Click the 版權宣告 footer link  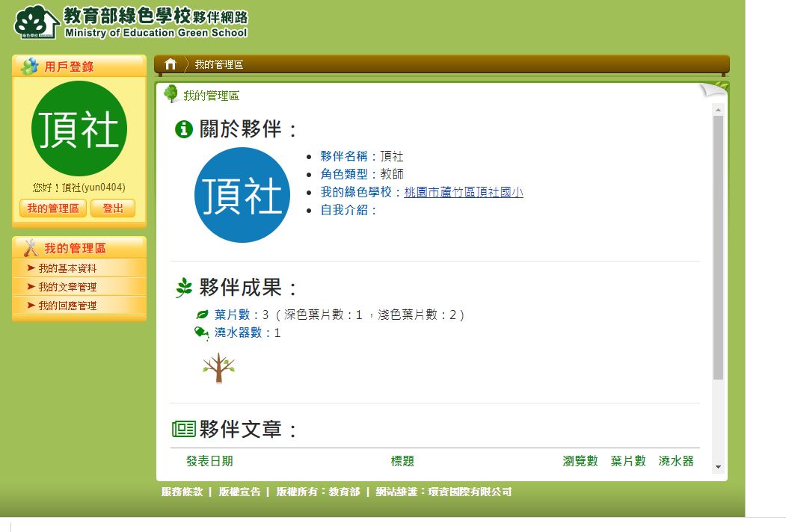coord(239,492)
